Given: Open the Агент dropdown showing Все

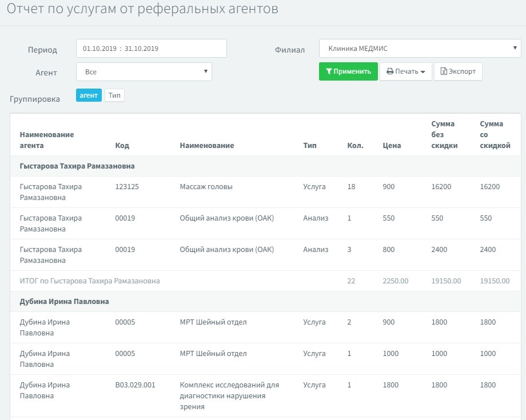Looking at the screenshot, I should click(144, 72).
